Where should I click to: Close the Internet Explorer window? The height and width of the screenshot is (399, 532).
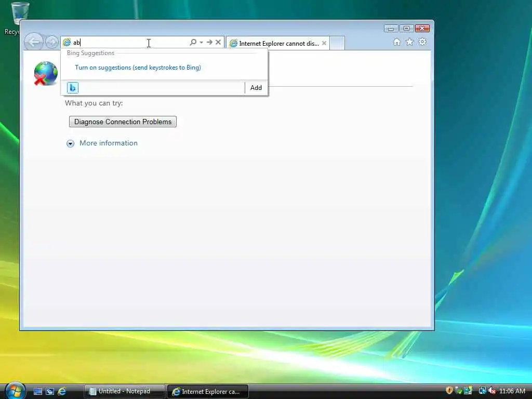(x=422, y=29)
